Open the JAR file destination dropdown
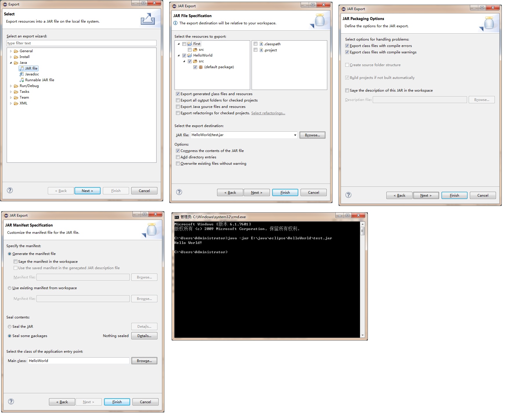 pos(295,135)
